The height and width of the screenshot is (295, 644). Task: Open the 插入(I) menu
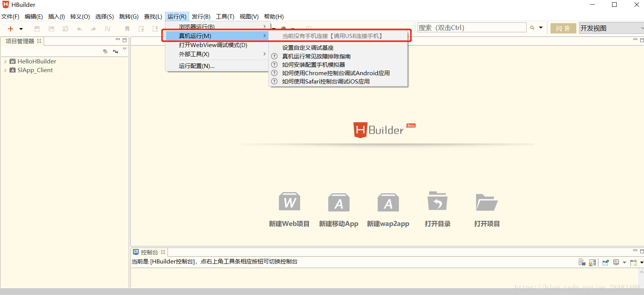click(x=57, y=17)
